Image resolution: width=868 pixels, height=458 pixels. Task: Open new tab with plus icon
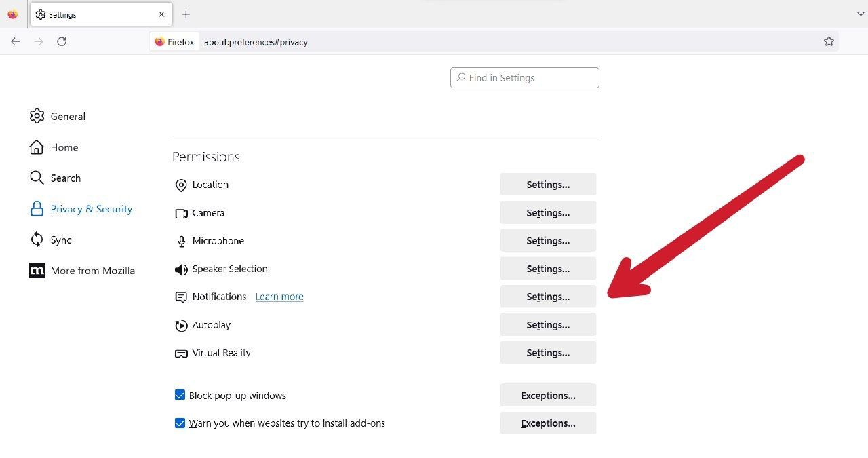point(186,14)
